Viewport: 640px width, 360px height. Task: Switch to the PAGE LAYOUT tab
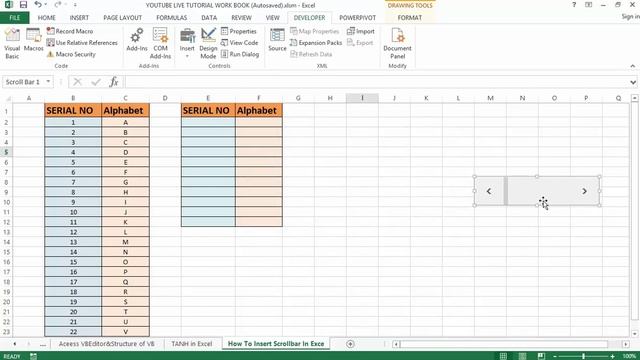(x=122, y=18)
